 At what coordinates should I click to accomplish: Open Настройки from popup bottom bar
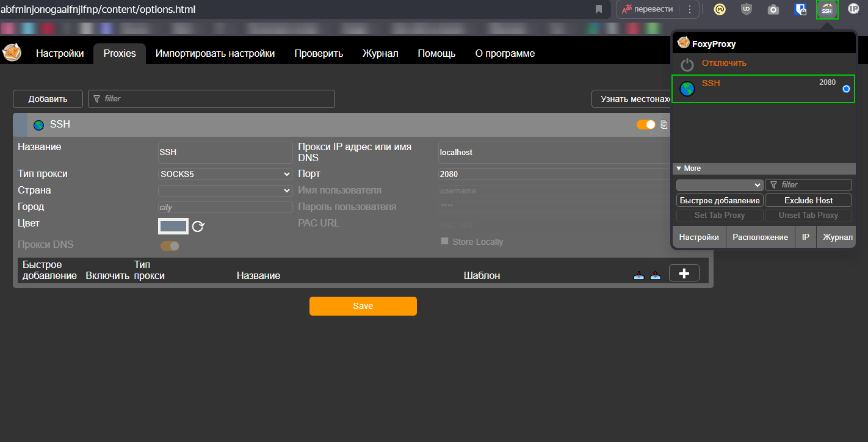[699, 237]
